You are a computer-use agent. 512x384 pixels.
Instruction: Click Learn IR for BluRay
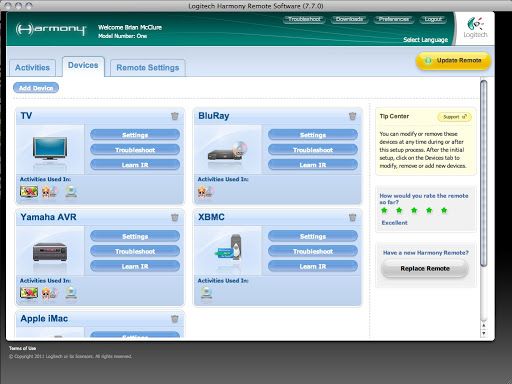click(313, 165)
